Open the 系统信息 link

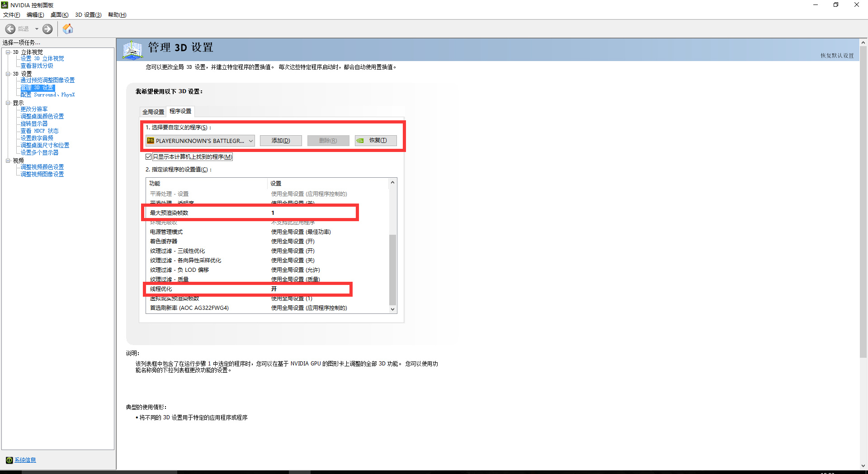(25, 460)
